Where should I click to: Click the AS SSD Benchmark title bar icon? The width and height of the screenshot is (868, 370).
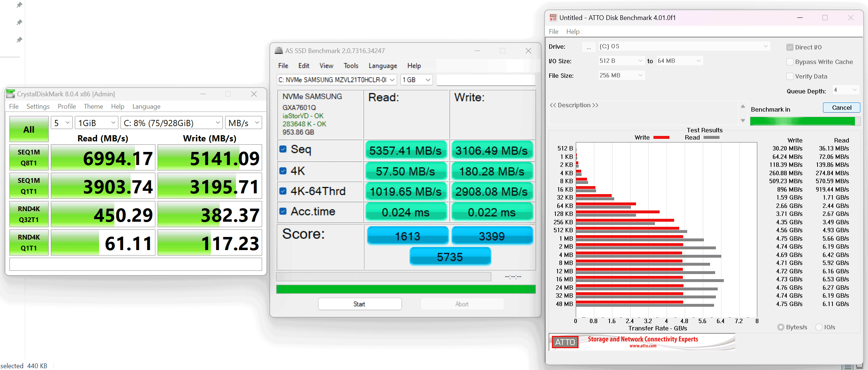coord(279,51)
